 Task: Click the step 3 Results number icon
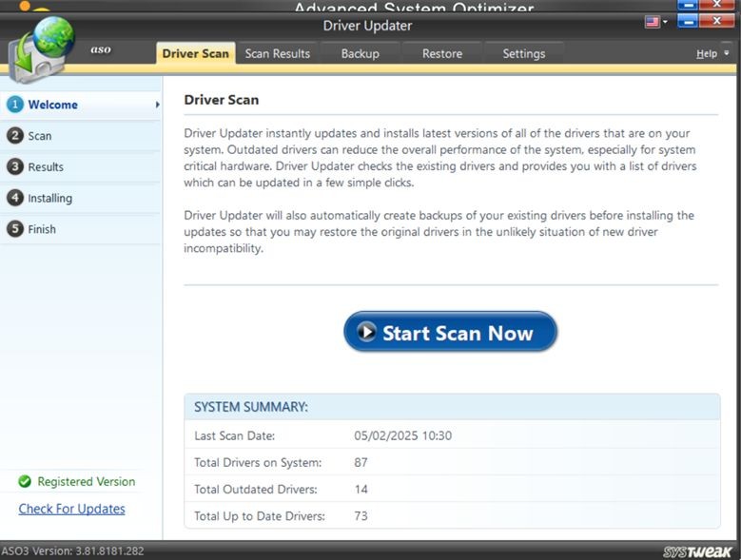pos(14,167)
